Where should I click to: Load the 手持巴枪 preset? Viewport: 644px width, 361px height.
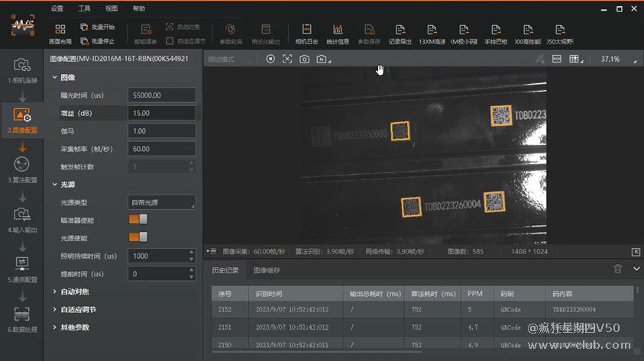pos(496,34)
